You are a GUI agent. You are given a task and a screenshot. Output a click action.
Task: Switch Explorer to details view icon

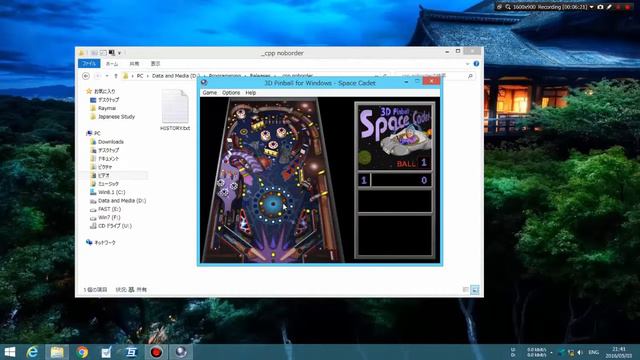tap(466, 290)
